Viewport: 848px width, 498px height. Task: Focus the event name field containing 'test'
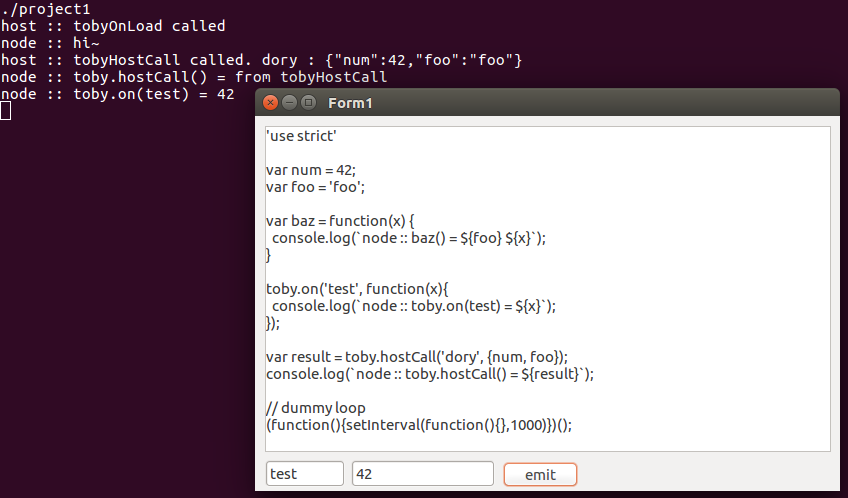point(304,474)
